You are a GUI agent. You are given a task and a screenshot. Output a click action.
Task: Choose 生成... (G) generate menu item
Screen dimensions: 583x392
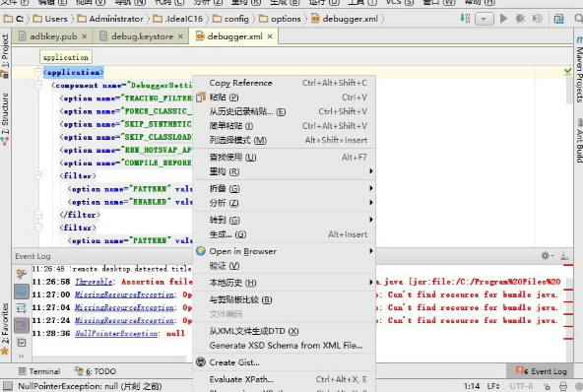coord(284,234)
